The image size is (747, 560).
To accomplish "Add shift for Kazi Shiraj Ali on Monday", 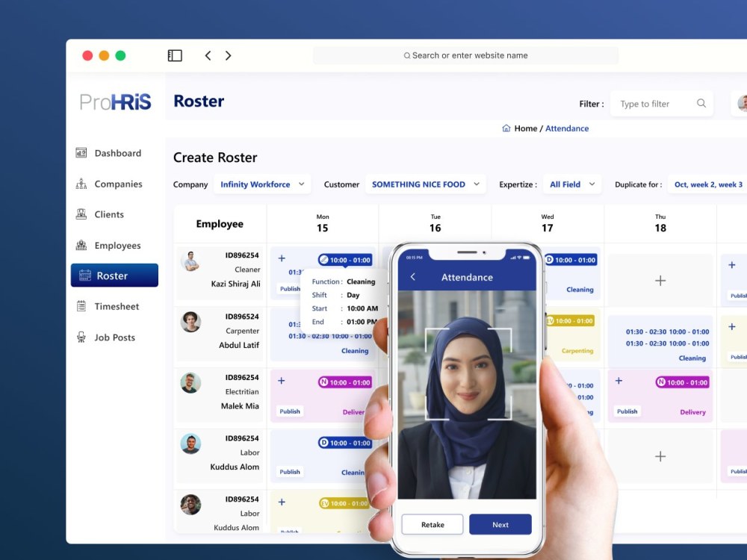I will tap(282, 258).
